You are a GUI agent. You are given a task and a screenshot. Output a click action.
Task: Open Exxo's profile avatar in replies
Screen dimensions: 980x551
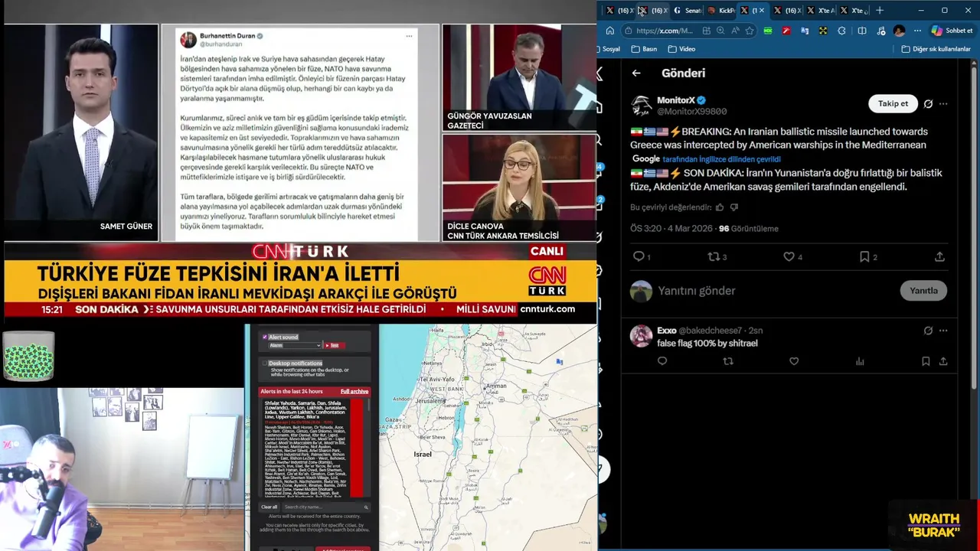point(642,336)
